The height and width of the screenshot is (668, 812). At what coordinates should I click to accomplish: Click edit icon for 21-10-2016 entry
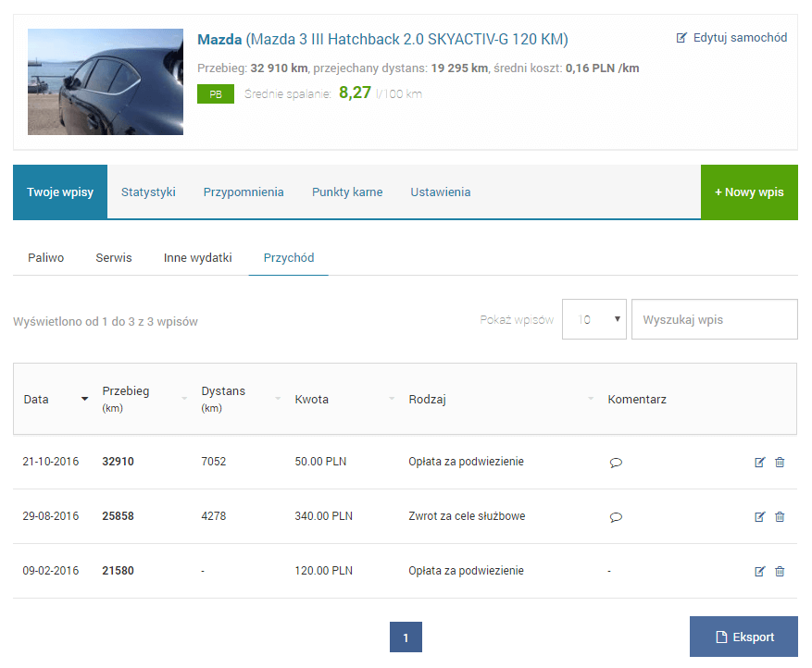760,463
